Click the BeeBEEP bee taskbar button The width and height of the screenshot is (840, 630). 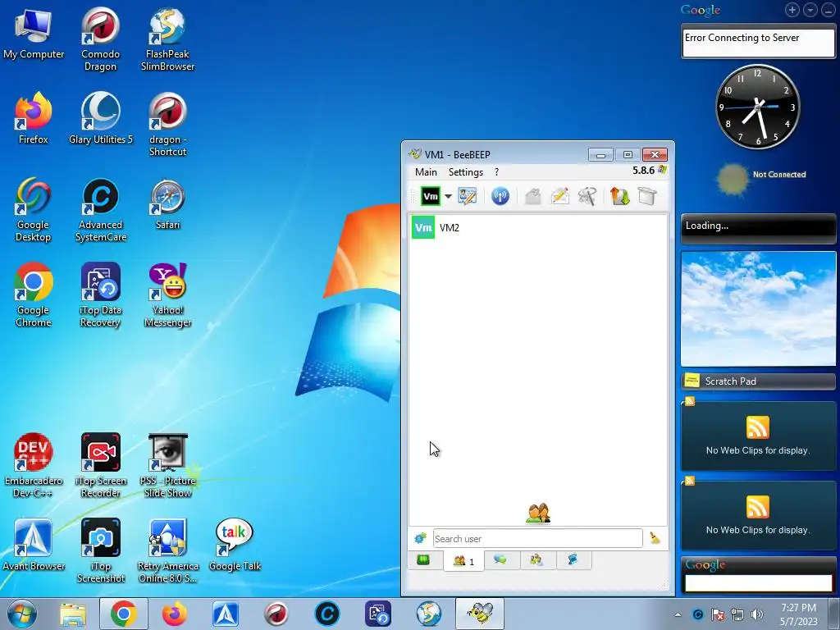tap(479, 614)
